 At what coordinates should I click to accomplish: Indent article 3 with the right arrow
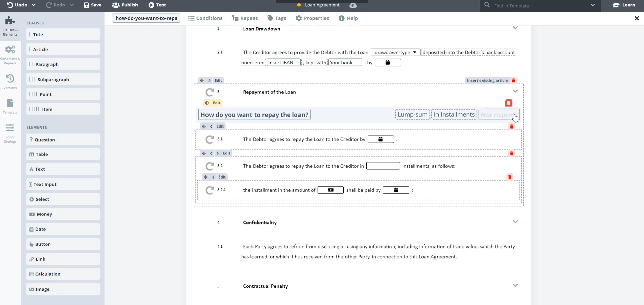coord(209,80)
